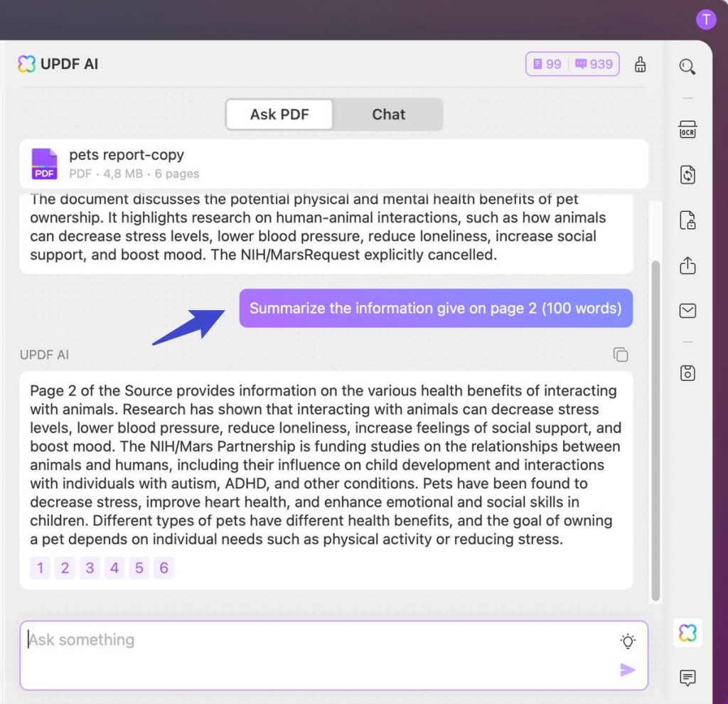Open page reference chip 4
The image size is (728, 704).
[x=114, y=567]
